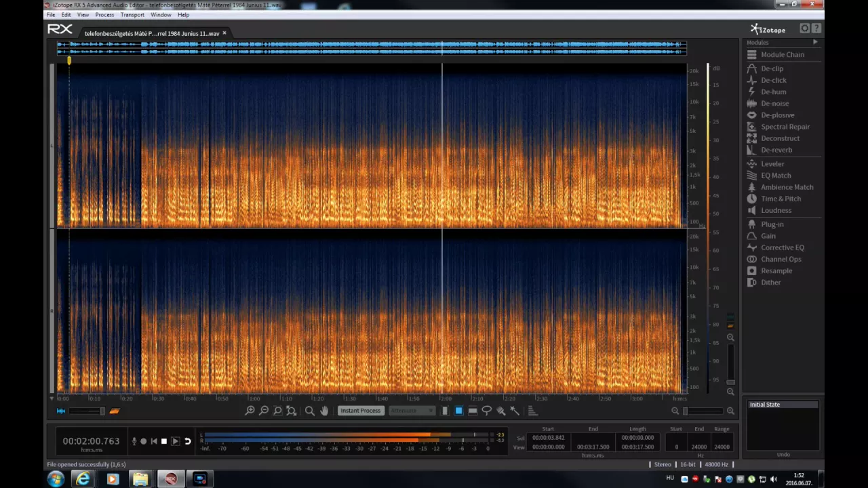Screen dimensions: 868x488
Task: Show waveform view icon on balance slider
Action: [x=61, y=411]
